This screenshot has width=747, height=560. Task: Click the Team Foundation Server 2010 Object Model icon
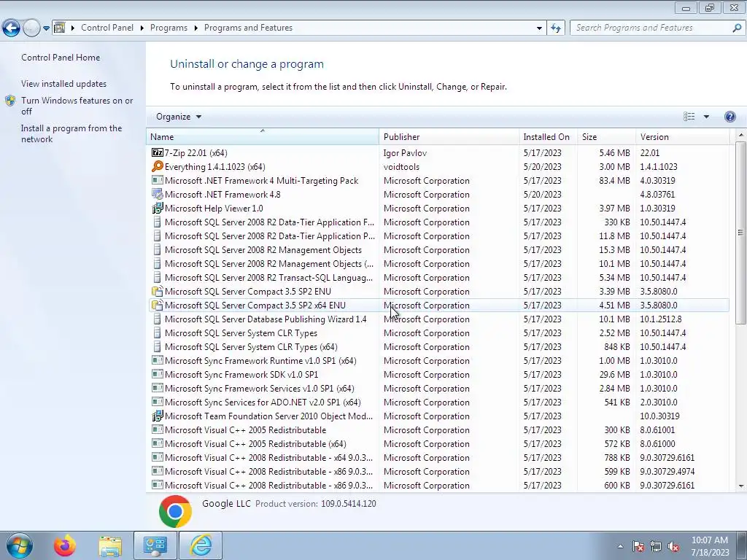[x=158, y=416]
